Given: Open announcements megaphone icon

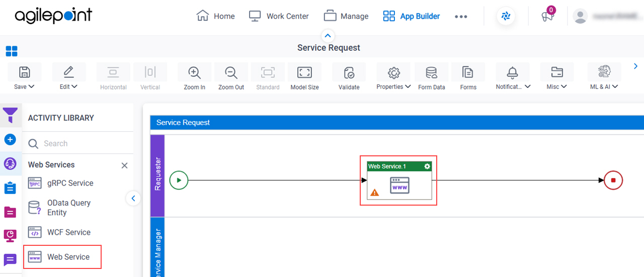Looking at the screenshot, I should (x=547, y=16).
